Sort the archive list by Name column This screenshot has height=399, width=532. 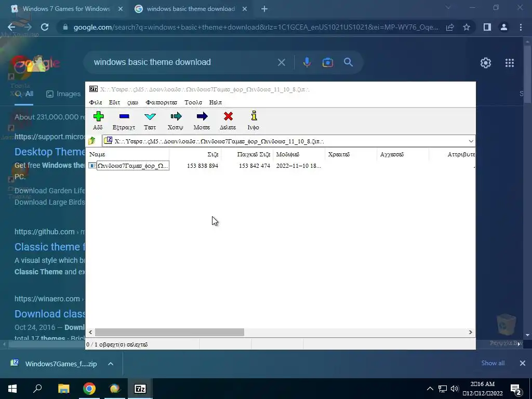(x=127, y=154)
